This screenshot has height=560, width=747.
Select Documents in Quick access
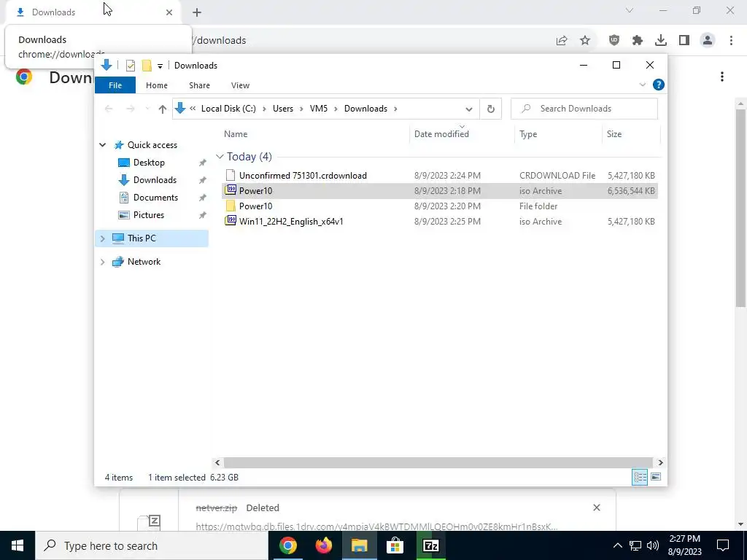[x=156, y=198]
